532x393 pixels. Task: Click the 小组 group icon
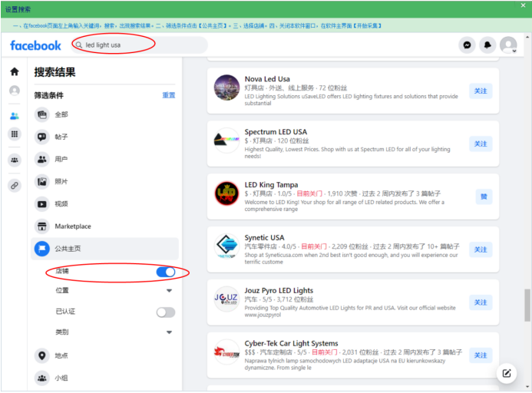[41, 378]
